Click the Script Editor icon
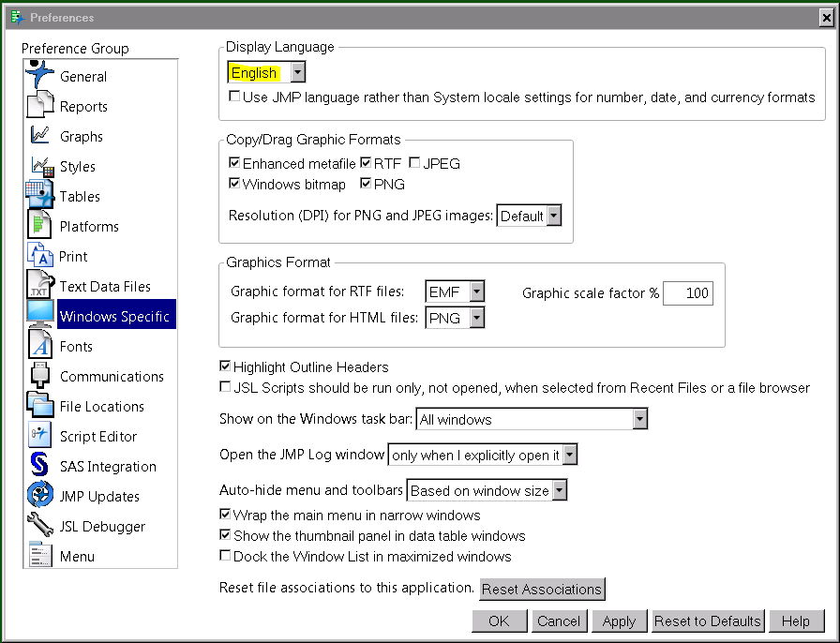This screenshot has height=643, width=840. [39, 435]
